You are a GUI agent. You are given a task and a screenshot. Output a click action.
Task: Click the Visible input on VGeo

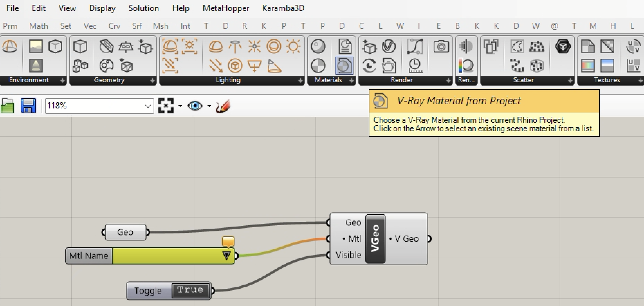pos(348,255)
